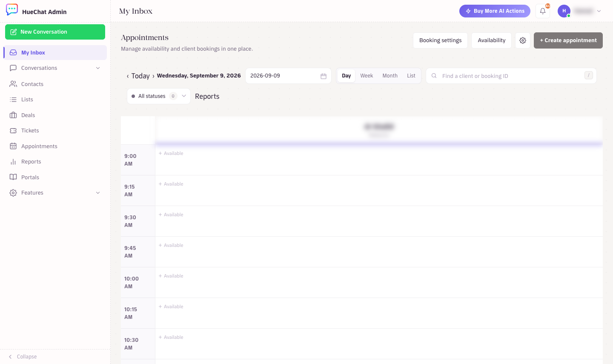Click the Lists sidebar icon
613x364 pixels.
(x=13, y=100)
